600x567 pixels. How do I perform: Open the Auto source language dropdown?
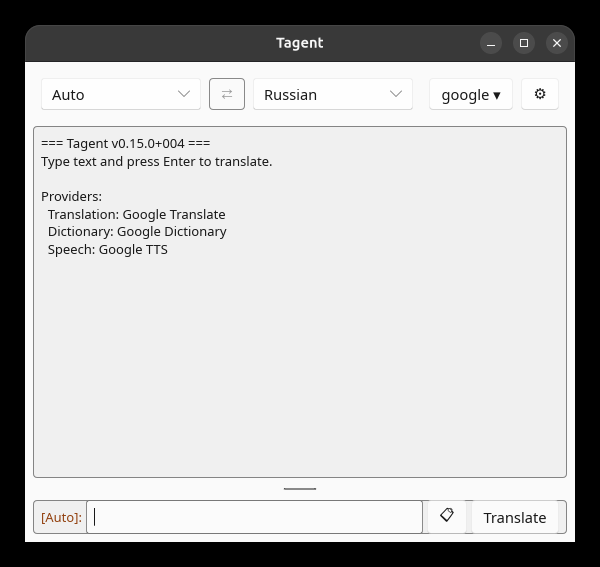point(121,94)
